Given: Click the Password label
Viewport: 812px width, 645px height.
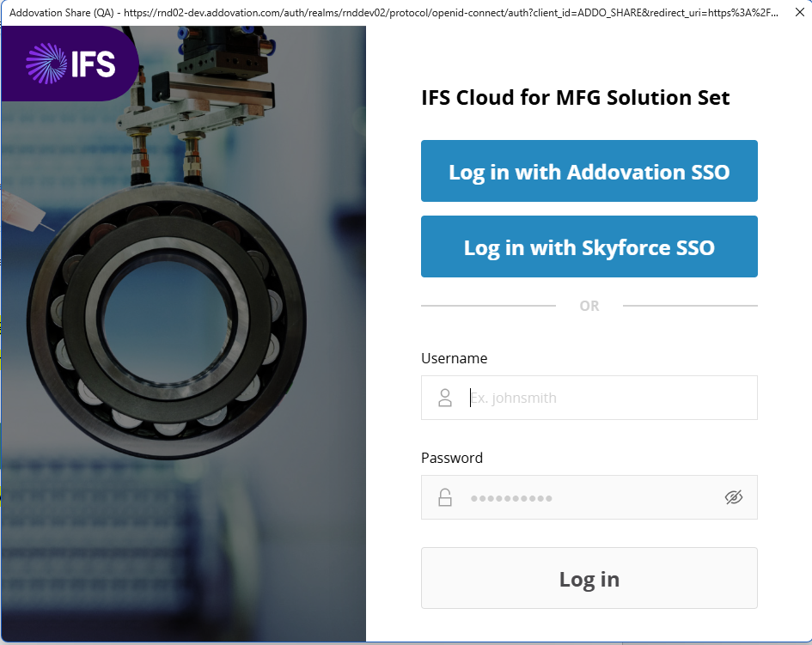Looking at the screenshot, I should 452,458.
